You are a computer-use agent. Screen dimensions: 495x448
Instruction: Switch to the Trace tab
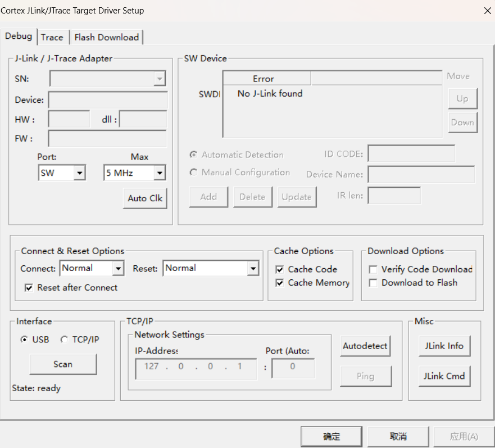tap(52, 37)
